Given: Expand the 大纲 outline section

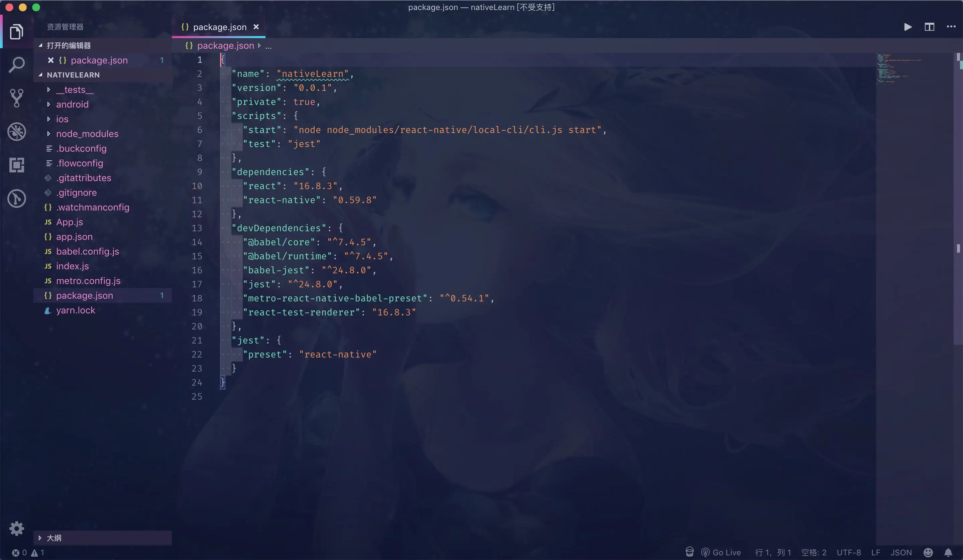Looking at the screenshot, I should pos(53,538).
